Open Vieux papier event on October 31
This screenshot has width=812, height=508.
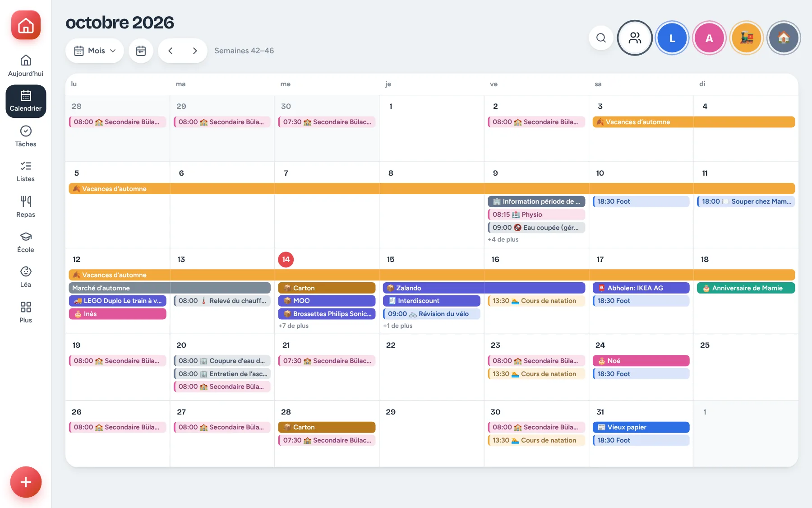click(641, 427)
